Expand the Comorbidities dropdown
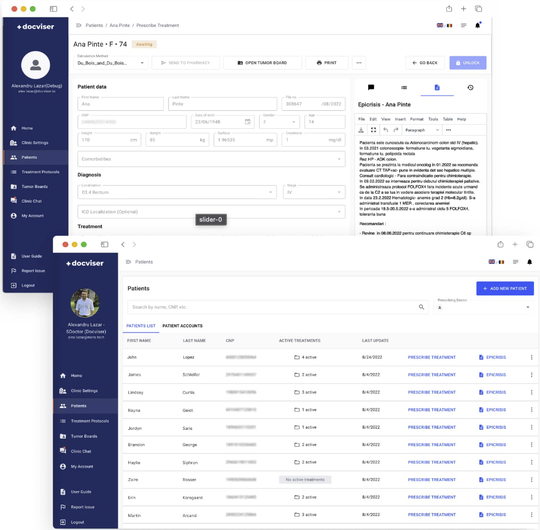This screenshot has width=540, height=530. (x=211, y=159)
